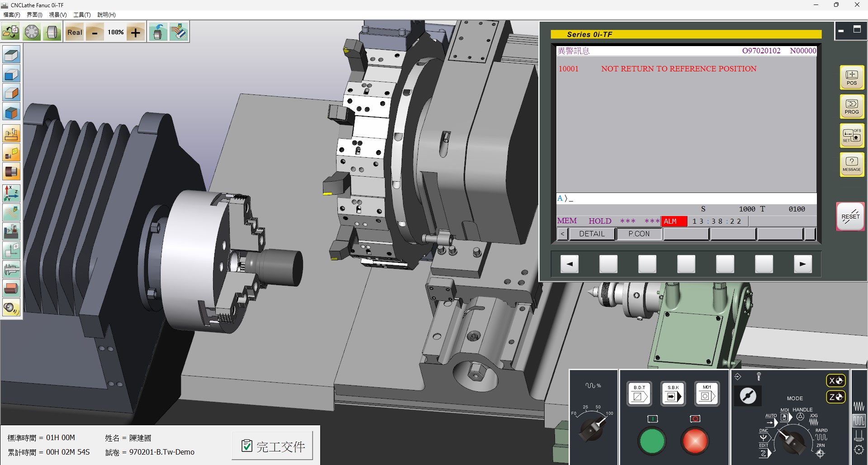Click the reset workpiece icon with blue arrow

coord(158,32)
